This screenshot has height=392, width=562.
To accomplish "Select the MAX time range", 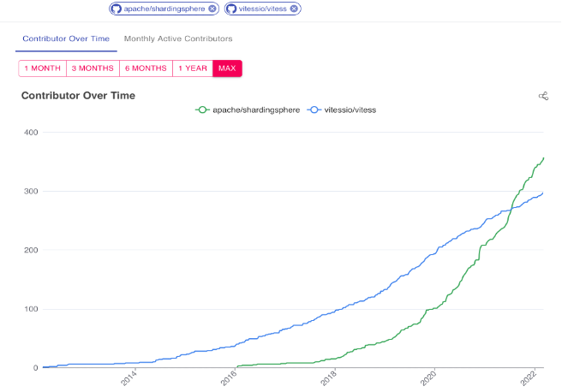I will click(x=227, y=68).
